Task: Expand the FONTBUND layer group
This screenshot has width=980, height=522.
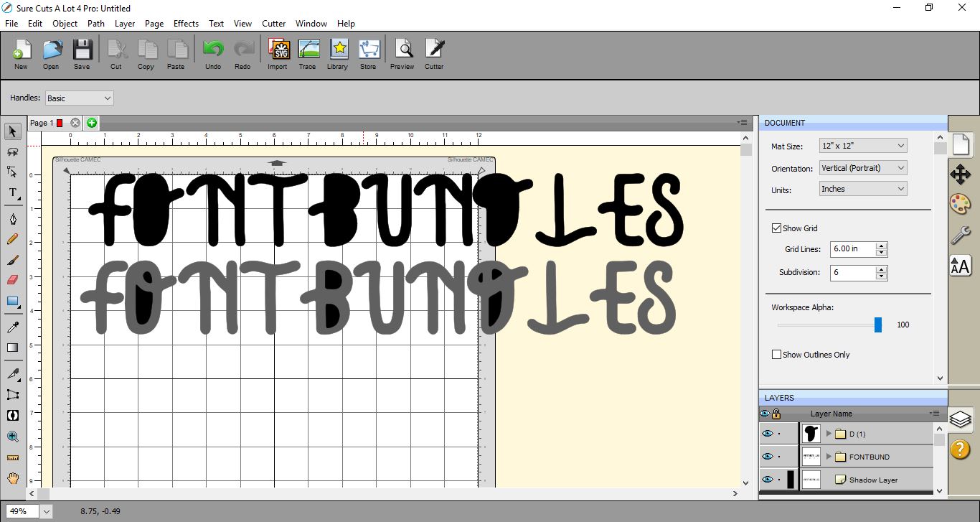Action: (x=829, y=457)
